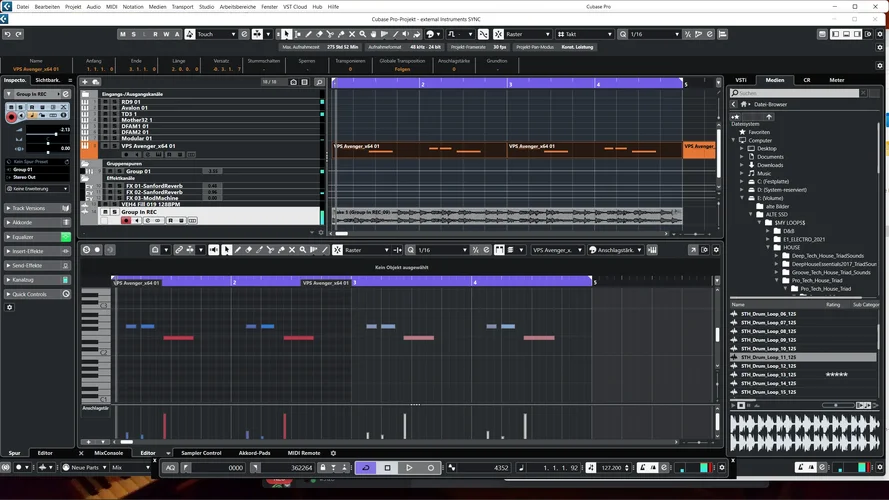
Task: Expand the Insert-Effekte section in Inspector
Action: coord(36,252)
